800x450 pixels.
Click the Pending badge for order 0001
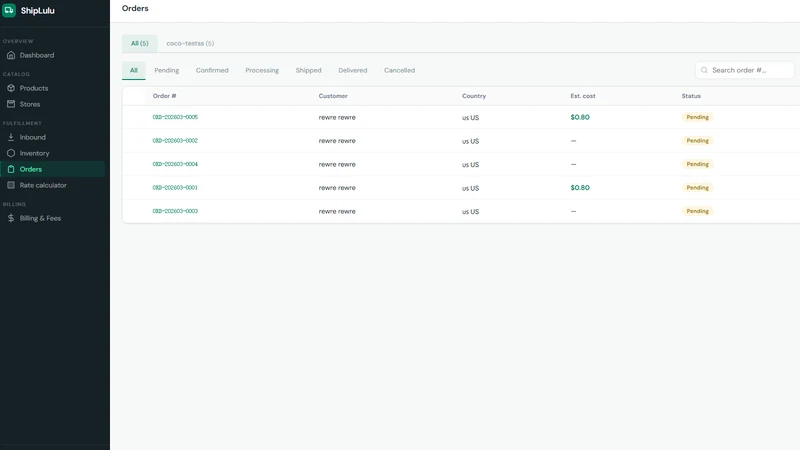(697, 188)
